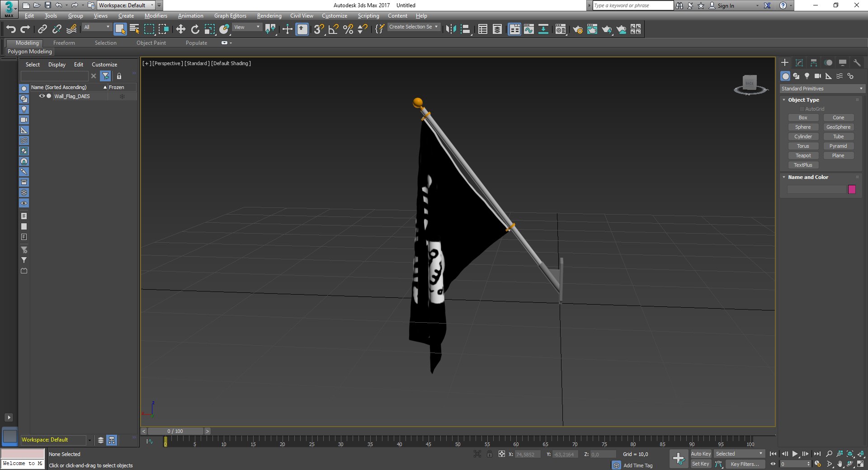Click the TextPlus button
This screenshot has width=868, height=470.
click(x=803, y=165)
